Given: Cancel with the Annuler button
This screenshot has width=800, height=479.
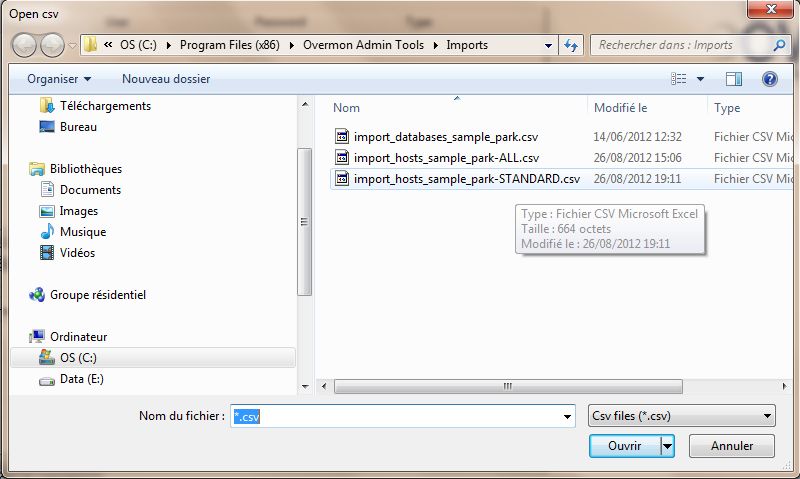Looking at the screenshot, I should [x=732, y=446].
